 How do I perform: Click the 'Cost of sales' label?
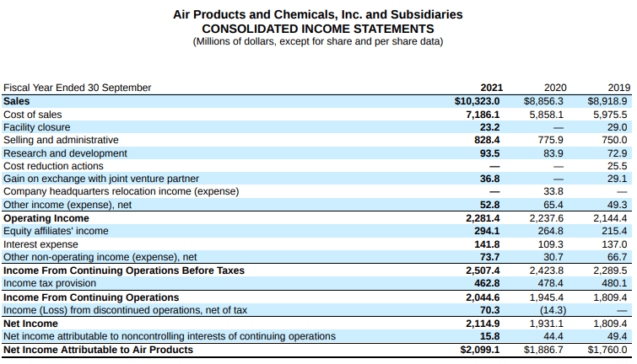(x=33, y=115)
